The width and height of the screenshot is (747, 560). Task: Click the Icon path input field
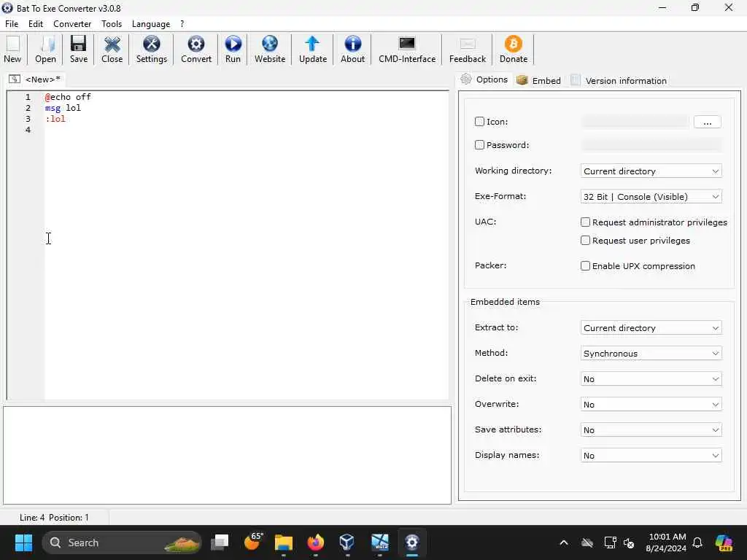635,122
